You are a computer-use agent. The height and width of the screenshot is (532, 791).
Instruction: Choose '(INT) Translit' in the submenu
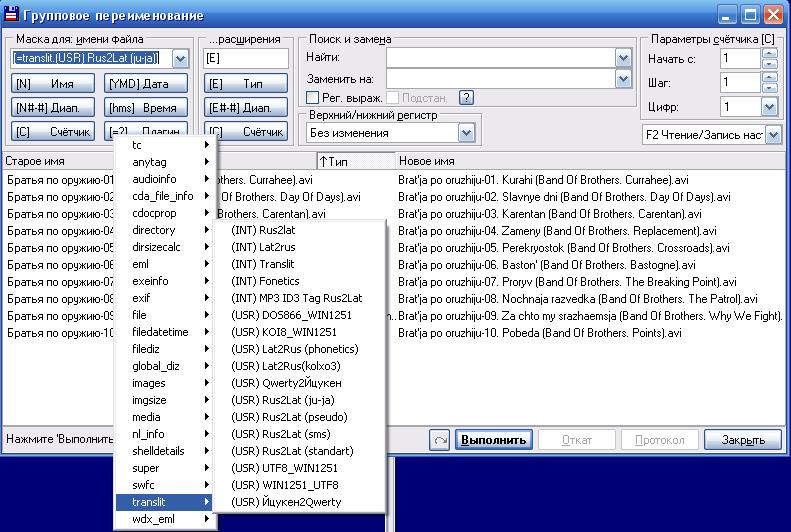pyautogui.click(x=263, y=263)
